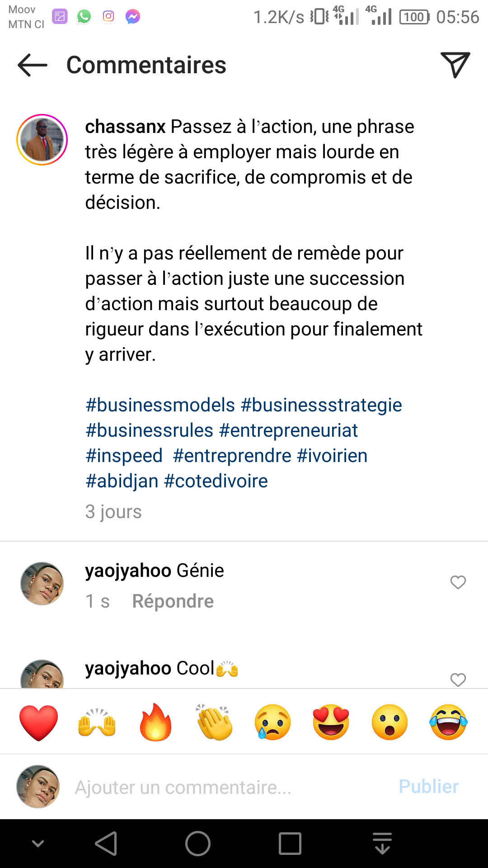Tap Répondre under the Génie comment
This screenshot has height=868, width=488.
[173, 601]
